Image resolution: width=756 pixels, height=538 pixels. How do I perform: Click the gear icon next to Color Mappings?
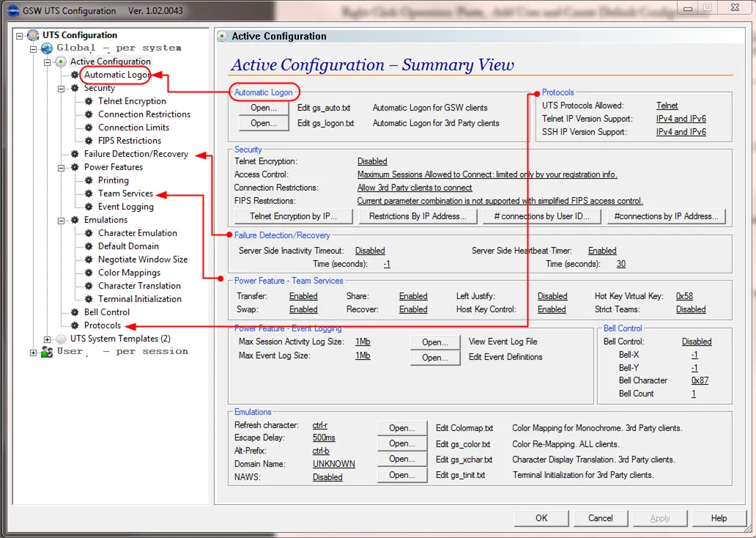point(89,273)
